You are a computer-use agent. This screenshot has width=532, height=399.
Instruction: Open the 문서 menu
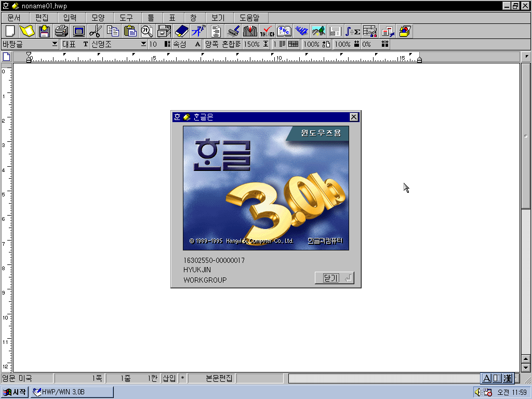point(14,18)
